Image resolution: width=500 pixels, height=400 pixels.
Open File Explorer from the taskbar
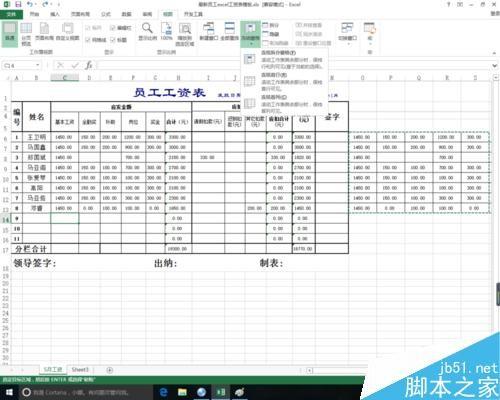pos(182,392)
